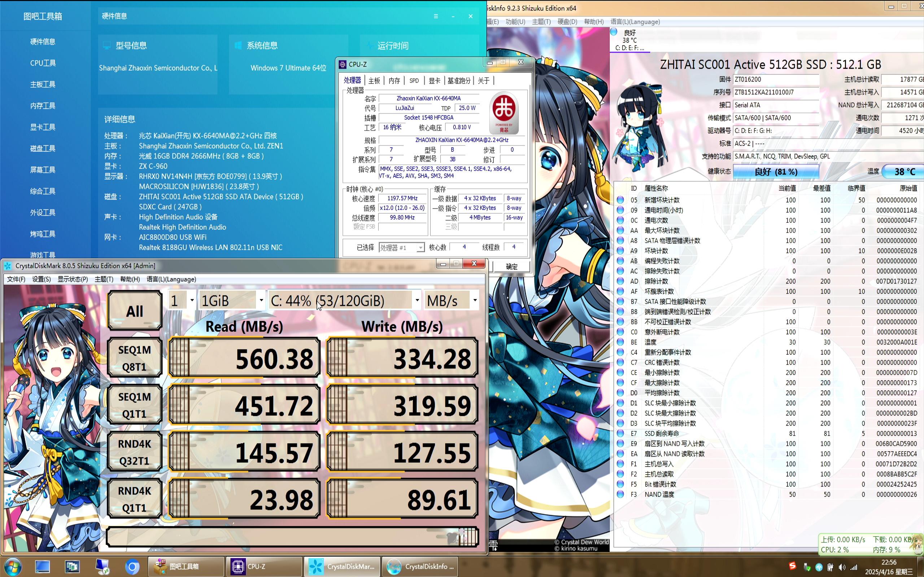
Task: Click the hamburger menu icon in 硬件信息 window
Action: click(x=436, y=16)
